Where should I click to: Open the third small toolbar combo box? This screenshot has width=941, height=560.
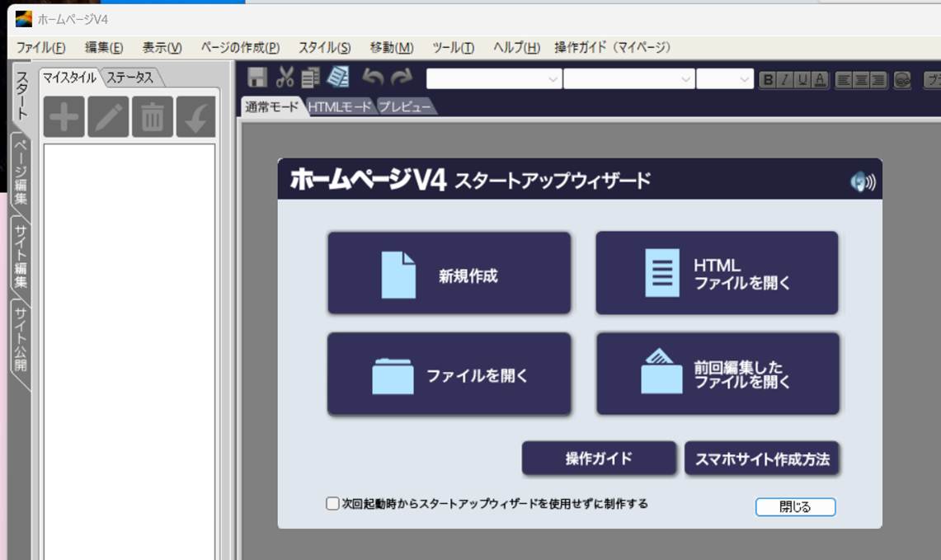[724, 79]
